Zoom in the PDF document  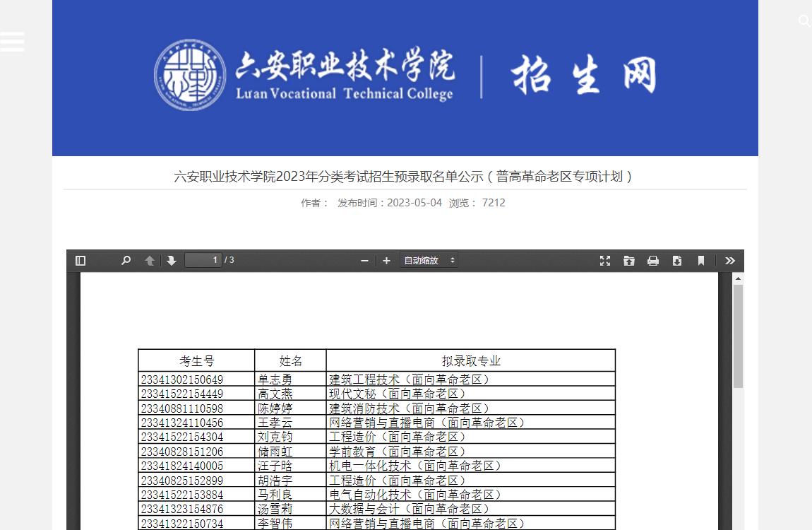click(386, 261)
